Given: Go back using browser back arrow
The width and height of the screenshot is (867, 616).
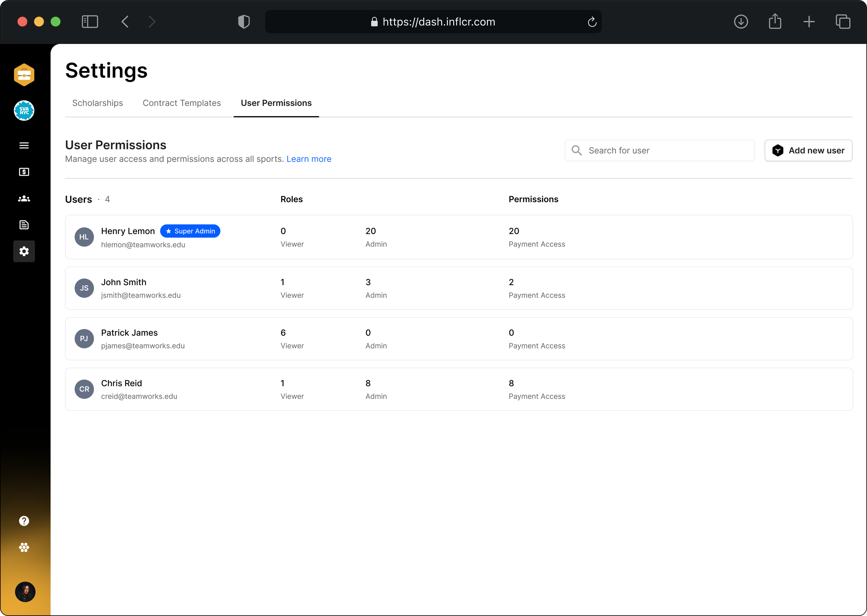Looking at the screenshot, I should click(x=125, y=21).
